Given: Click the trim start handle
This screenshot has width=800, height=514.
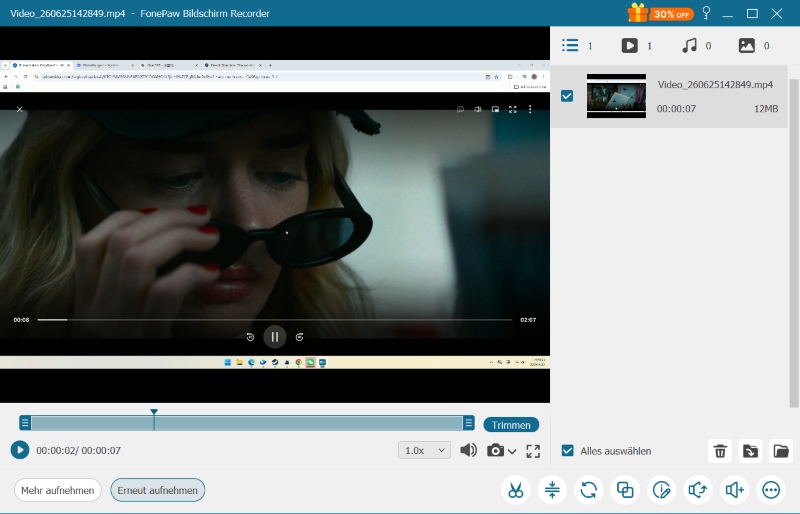Looking at the screenshot, I should 25,423.
